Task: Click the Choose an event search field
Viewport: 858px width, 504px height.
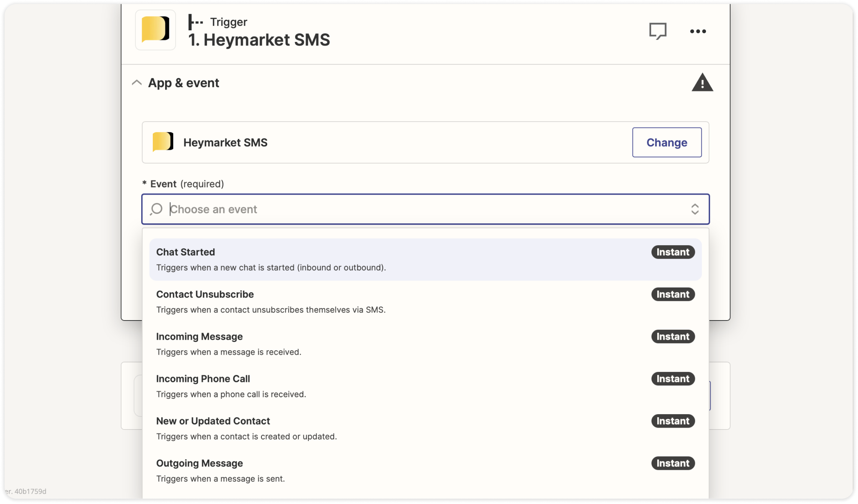Action: tap(425, 209)
